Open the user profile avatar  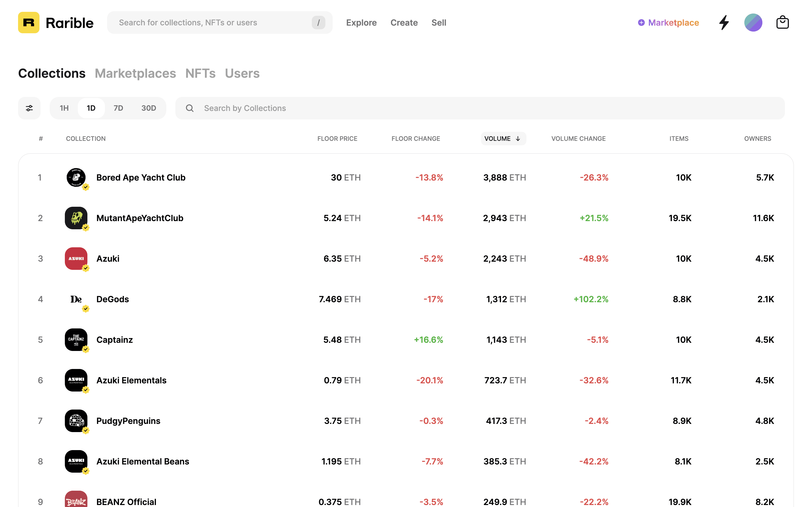(753, 23)
